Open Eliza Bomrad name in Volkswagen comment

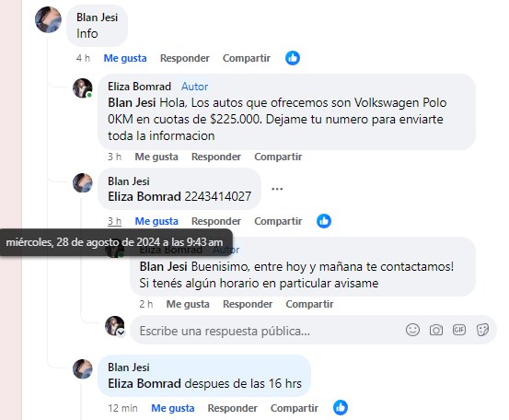(139, 87)
